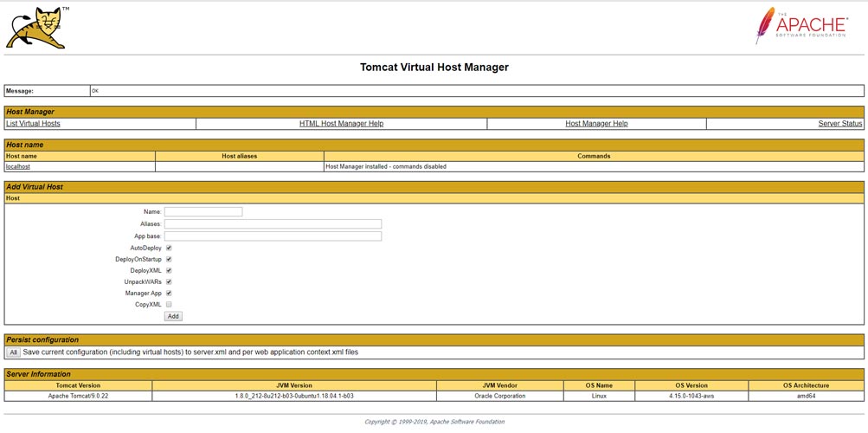Click the 'Server Information' section title
Viewport: 868px width, 433px height.
(38, 374)
